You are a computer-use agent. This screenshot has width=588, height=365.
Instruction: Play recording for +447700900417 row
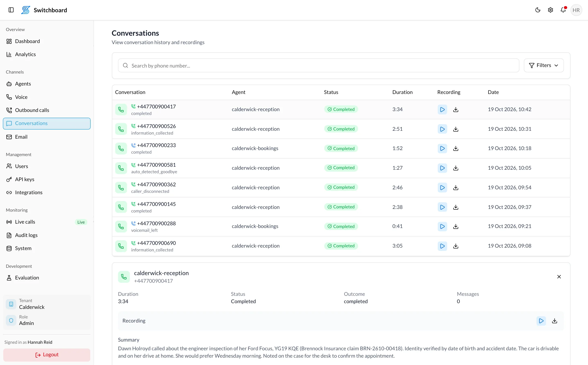point(442,109)
